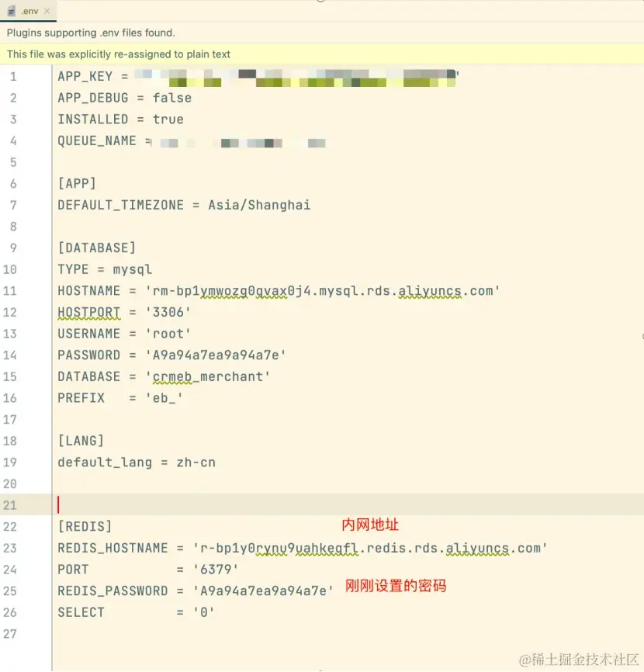Click the '6379' port value
Viewport: 644px width, 672px height.
pos(216,570)
